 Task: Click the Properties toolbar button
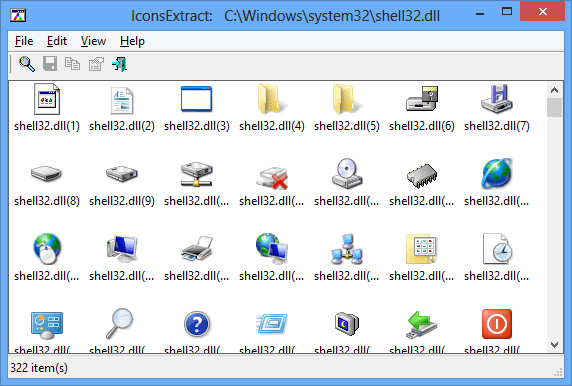(x=96, y=64)
